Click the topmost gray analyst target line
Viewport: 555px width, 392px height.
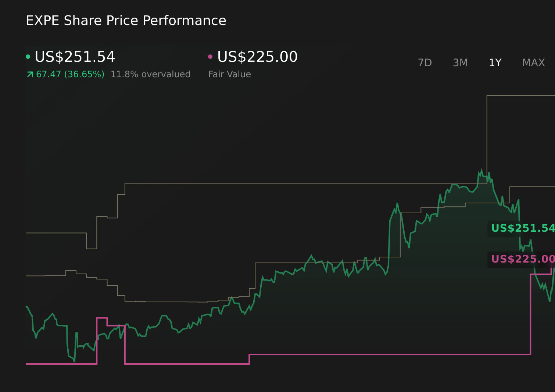(x=520, y=96)
